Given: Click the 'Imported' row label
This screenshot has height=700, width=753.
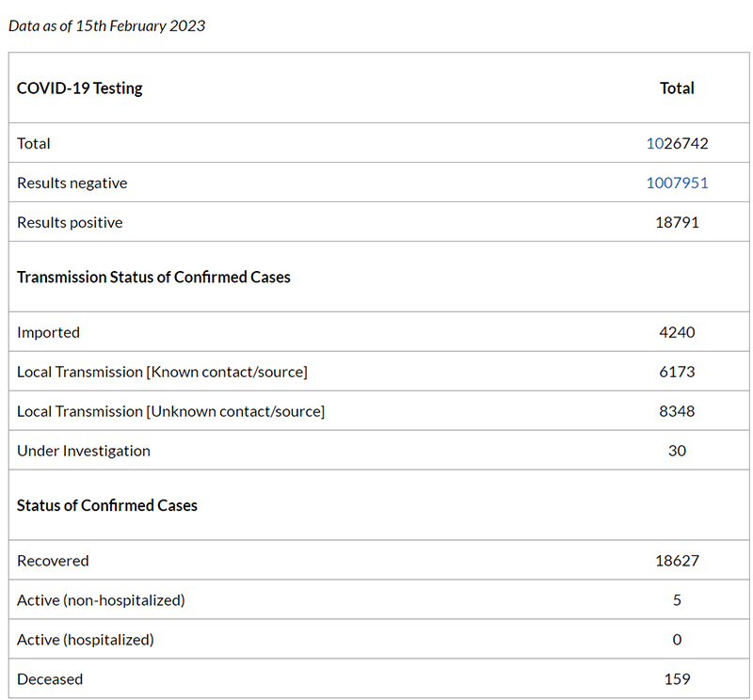Looking at the screenshot, I should [x=48, y=332].
